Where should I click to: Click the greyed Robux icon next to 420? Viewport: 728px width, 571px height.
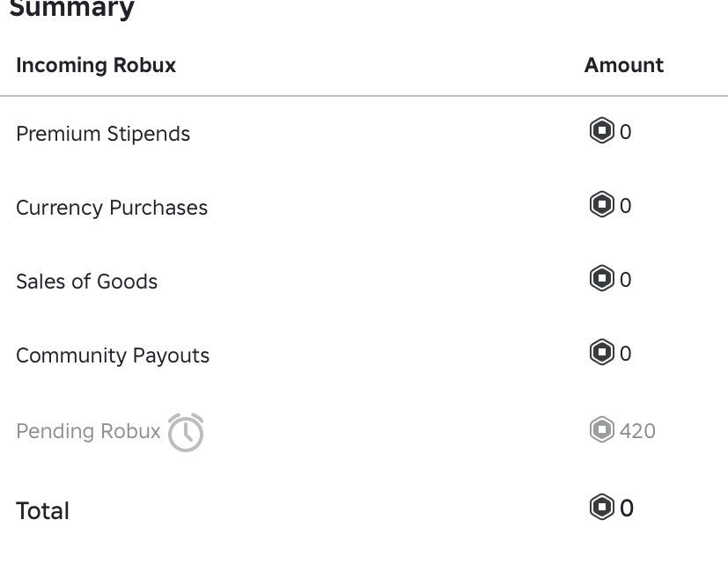(x=602, y=429)
